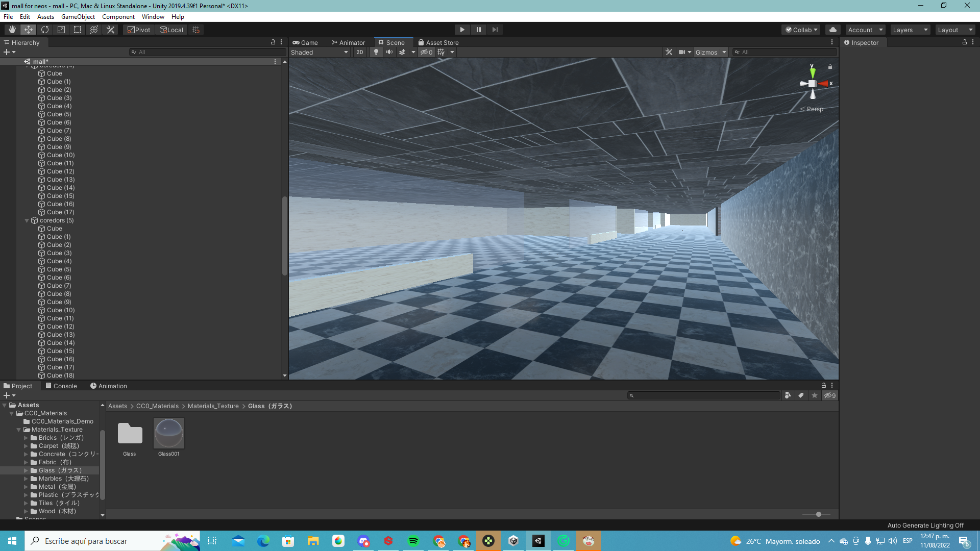Viewport: 980px width, 551px height.
Task: Toggle scene lighting bulb
Action: [376, 52]
